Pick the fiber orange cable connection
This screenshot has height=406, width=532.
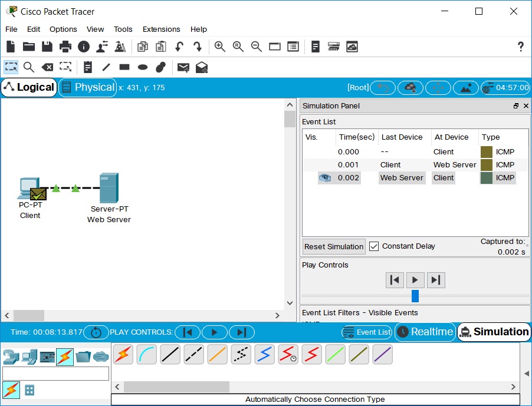[218, 355]
